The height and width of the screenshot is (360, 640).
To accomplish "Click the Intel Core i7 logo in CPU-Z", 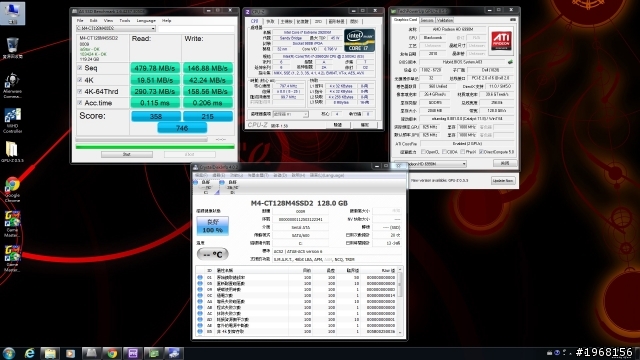I will [x=359, y=40].
